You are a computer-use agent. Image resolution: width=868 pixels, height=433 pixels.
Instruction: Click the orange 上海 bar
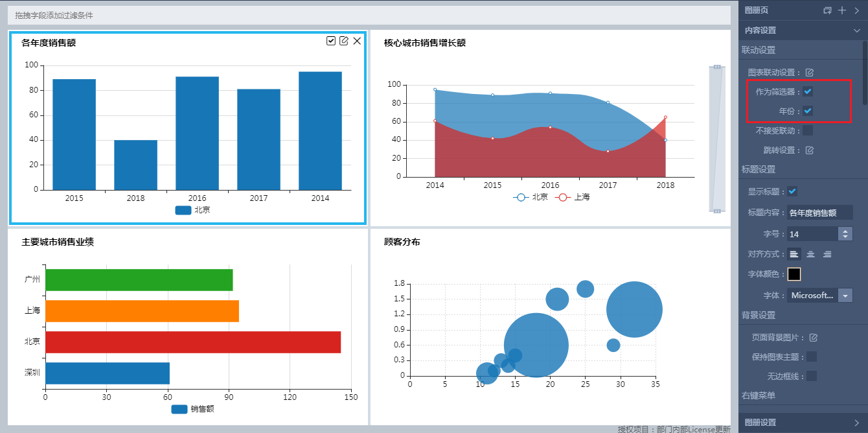(142, 311)
